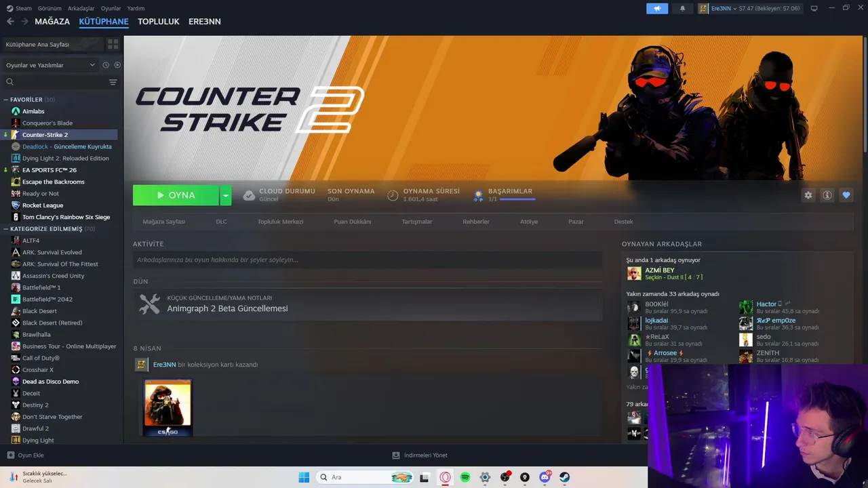
Task: Collapse the KATEGORİZE EDİLMEMİŞ category
Action: pyautogui.click(x=6, y=229)
